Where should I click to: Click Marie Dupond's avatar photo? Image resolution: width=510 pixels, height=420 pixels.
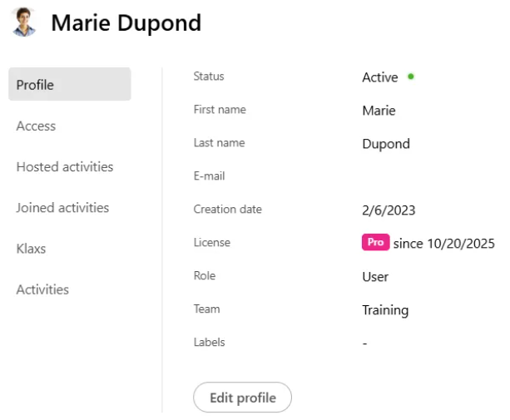click(24, 22)
